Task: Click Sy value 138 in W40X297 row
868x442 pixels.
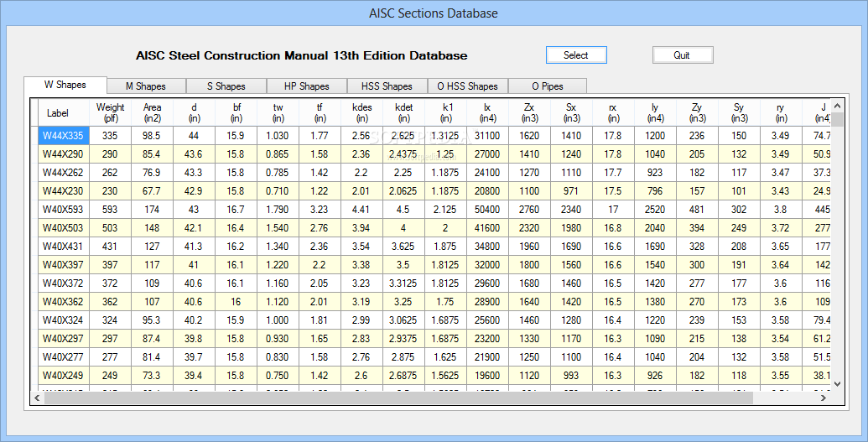Action: point(739,339)
